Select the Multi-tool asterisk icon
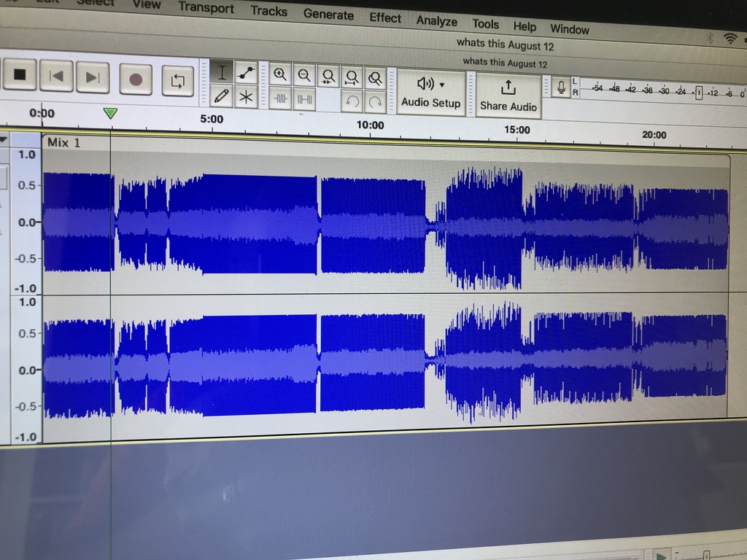Screen dimensions: 747x560 pyautogui.click(x=245, y=97)
